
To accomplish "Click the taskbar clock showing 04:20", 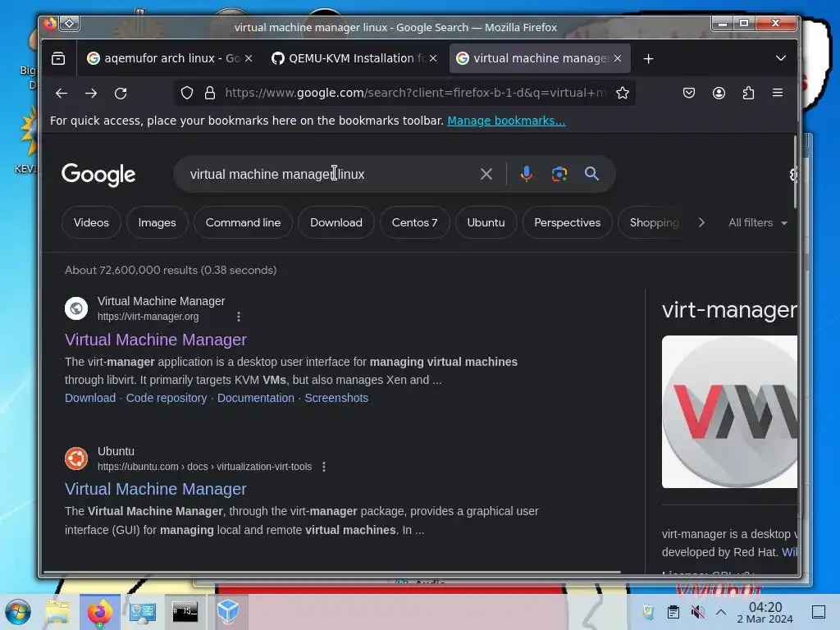I will tap(765, 613).
